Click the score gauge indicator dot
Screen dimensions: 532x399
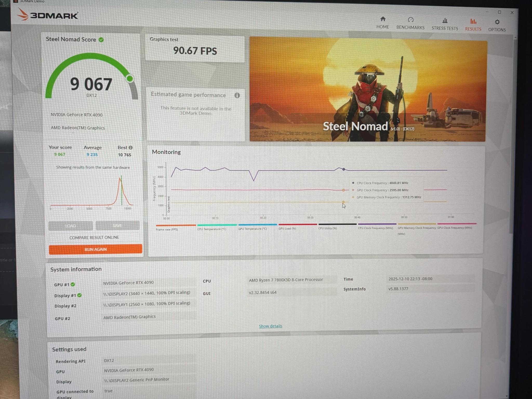click(130, 78)
